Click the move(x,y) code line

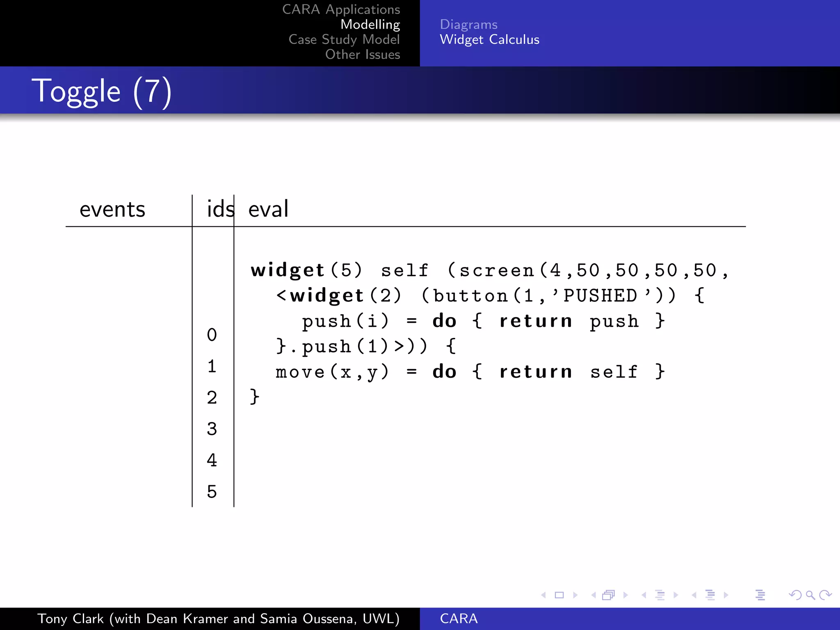click(x=470, y=372)
